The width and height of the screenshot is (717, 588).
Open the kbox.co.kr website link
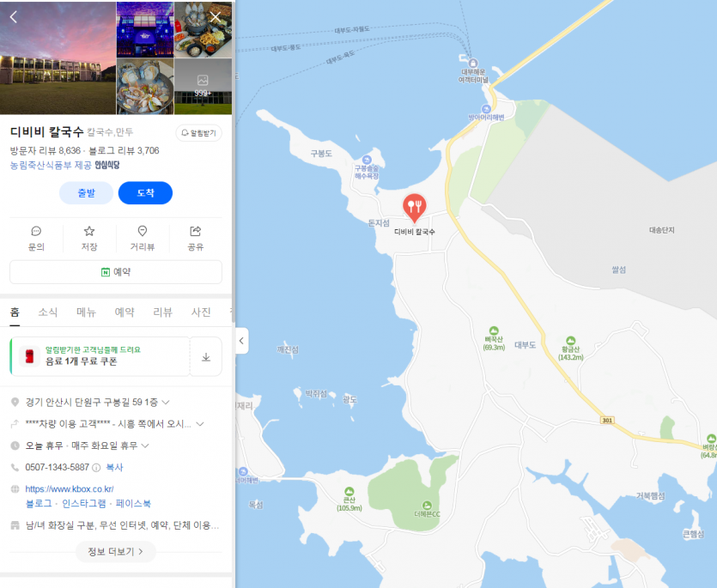[x=70, y=488]
